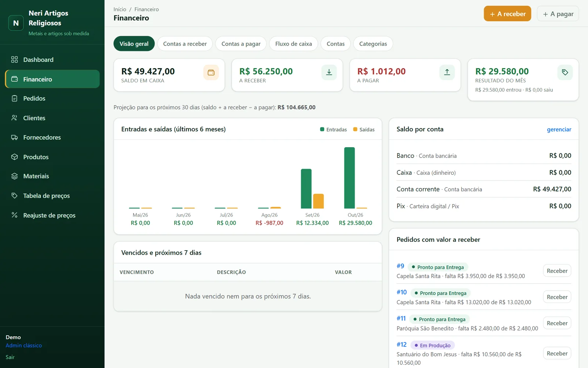Viewport: 588px width, 368px height.
Task: Click the Dashboard grid icon in sidebar
Action: coord(14,60)
